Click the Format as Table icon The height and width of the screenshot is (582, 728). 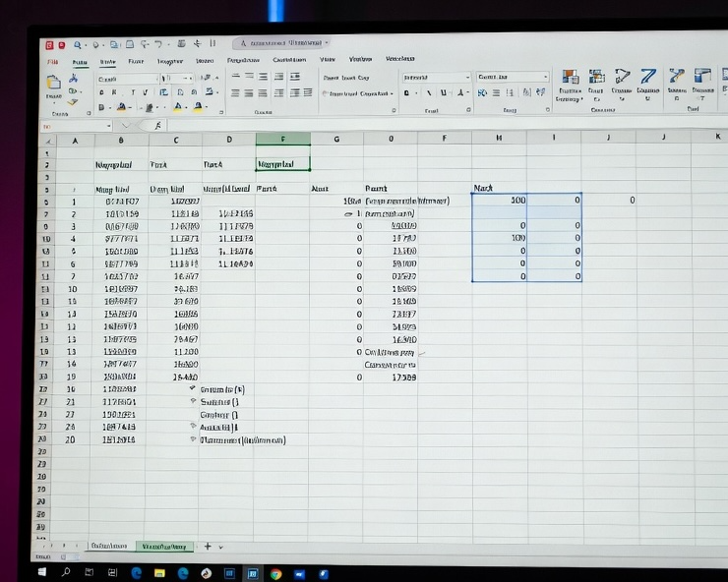[596, 77]
